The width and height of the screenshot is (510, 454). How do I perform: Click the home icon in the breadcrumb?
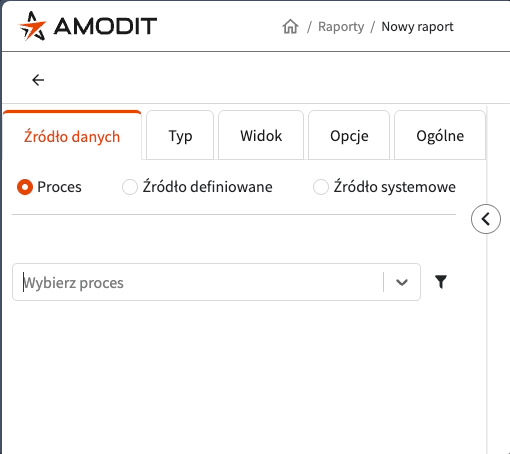[x=290, y=27]
